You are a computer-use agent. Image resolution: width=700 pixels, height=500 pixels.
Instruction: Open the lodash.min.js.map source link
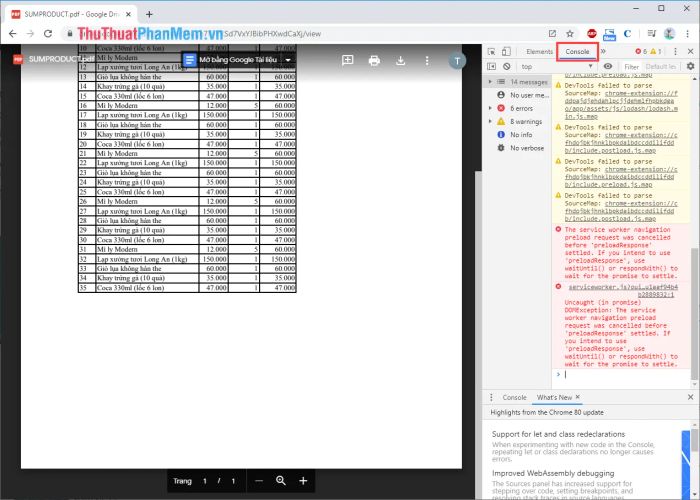coord(621,104)
